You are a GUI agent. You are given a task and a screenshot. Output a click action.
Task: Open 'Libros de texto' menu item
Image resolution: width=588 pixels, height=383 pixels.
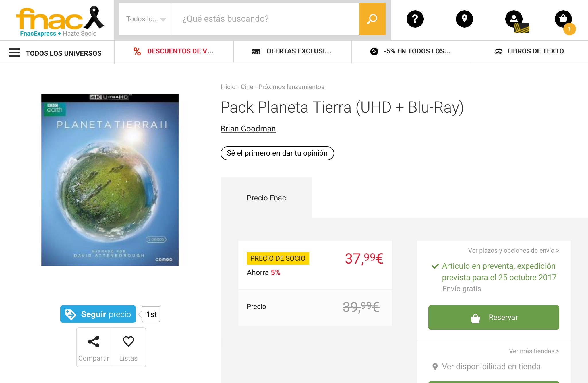click(529, 51)
